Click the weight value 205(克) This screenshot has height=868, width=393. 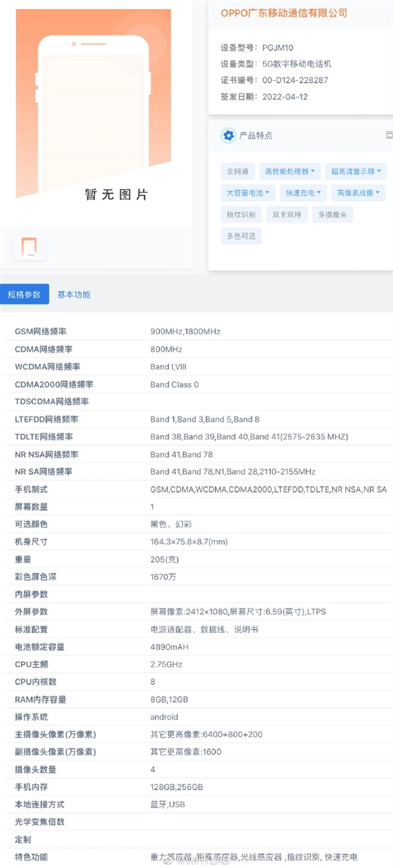[164, 560]
